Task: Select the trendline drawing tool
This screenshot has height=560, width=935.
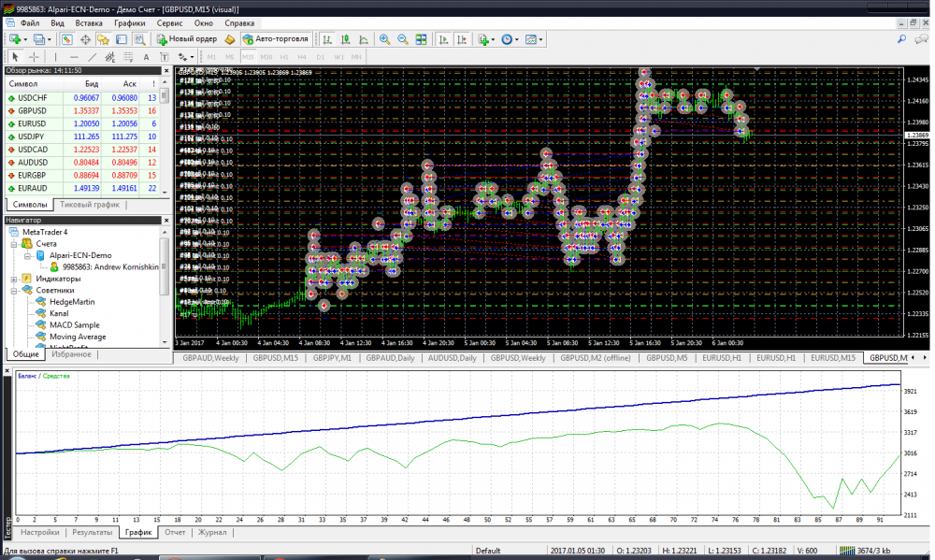Action: click(x=92, y=57)
